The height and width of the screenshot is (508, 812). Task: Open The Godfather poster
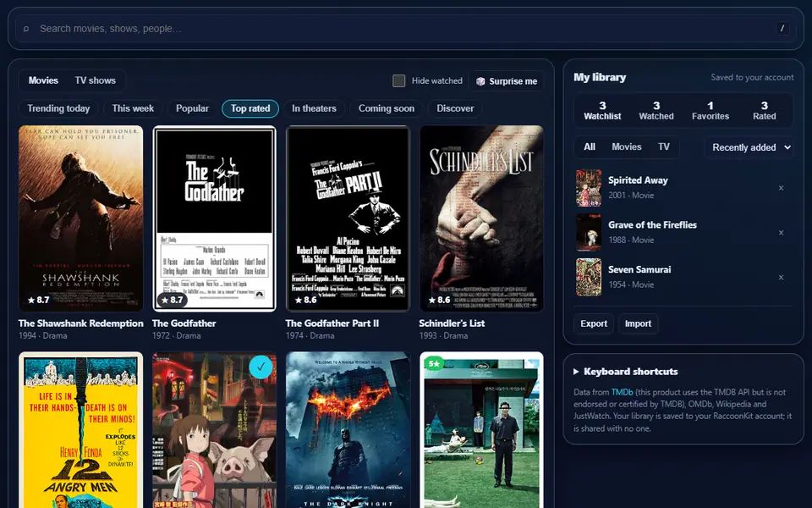pyautogui.click(x=214, y=218)
